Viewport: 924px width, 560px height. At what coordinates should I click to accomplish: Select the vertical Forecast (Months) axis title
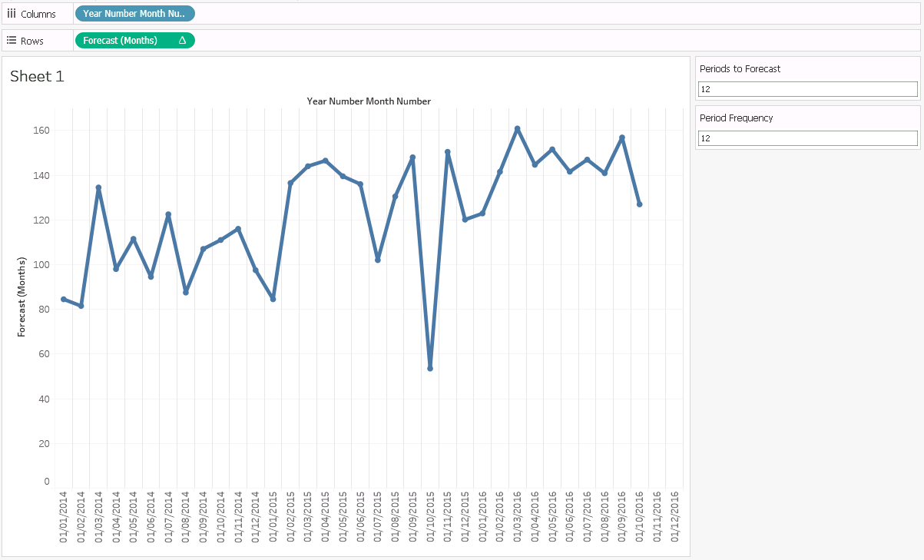22,297
